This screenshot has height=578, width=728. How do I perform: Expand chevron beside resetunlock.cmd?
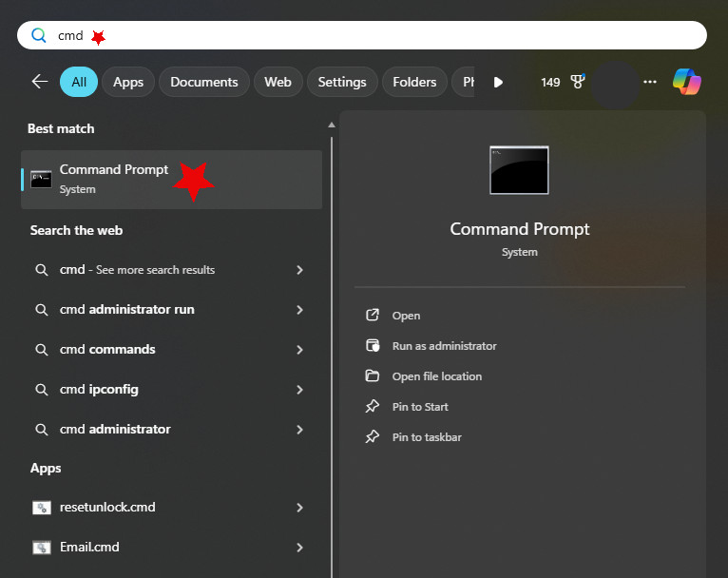pyautogui.click(x=300, y=508)
